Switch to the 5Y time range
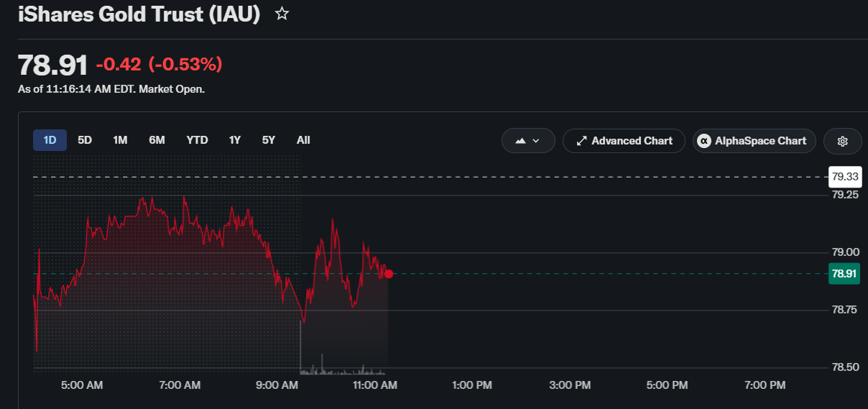Screen dimensions: 868x409 [268, 140]
